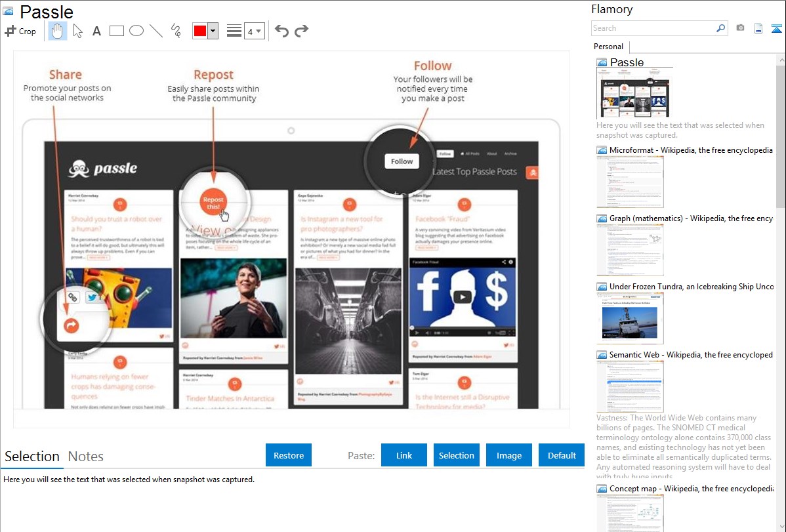Click the Flamory heading in the sidebar
This screenshot has height=532, width=786.
tap(611, 9)
